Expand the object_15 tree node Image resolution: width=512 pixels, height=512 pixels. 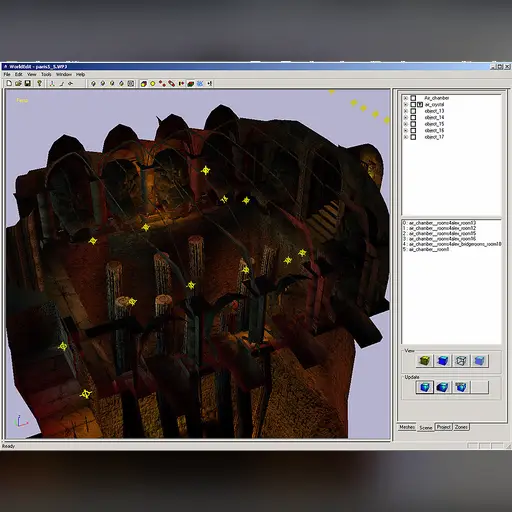pyautogui.click(x=406, y=124)
